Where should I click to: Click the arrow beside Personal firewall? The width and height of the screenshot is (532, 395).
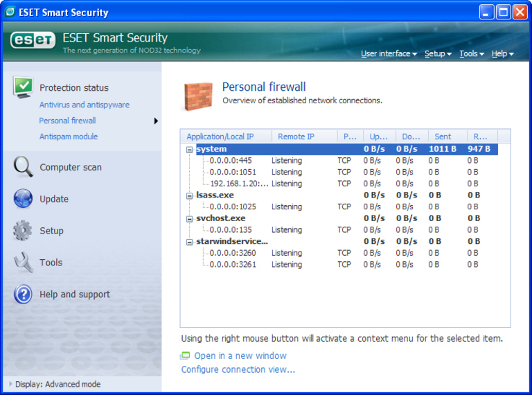pos(156,121)
